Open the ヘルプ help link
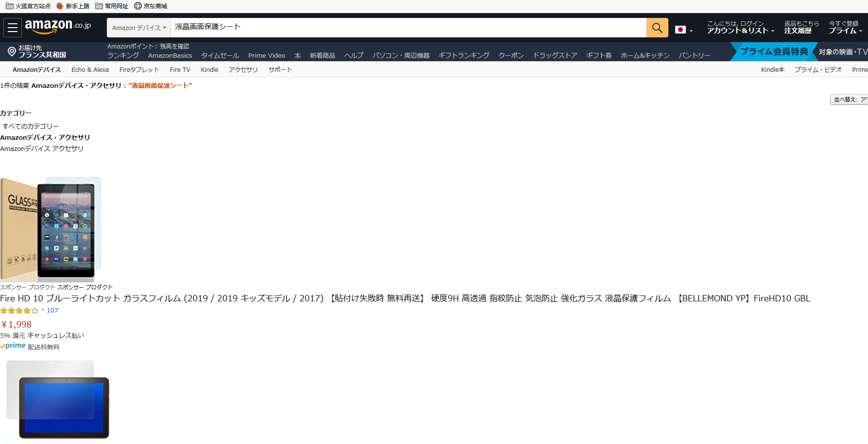The width and height of the screenshot is (868, 444). pos(354,55)
